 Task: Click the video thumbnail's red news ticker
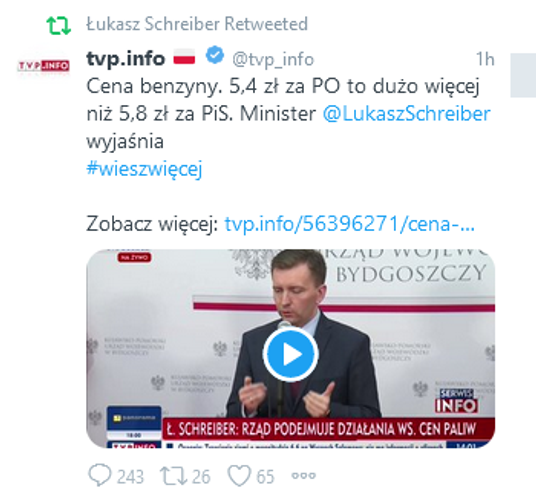329,429
